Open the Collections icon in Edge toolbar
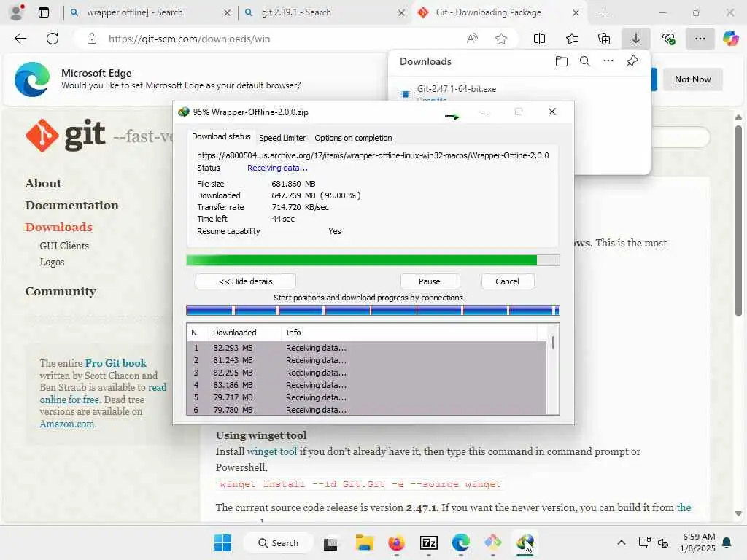The width and height of the screenshot is (747, 560). (604, 39)
